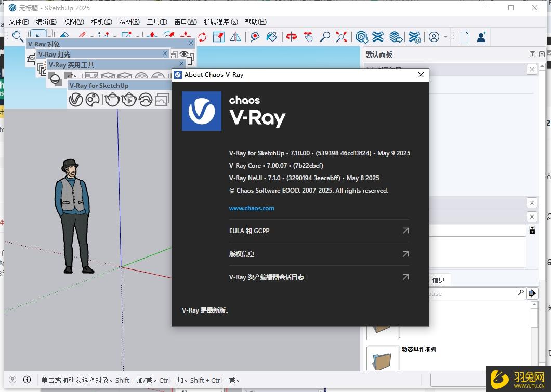
Task: Click the Pan hand tool
Action: click(308, 37)
